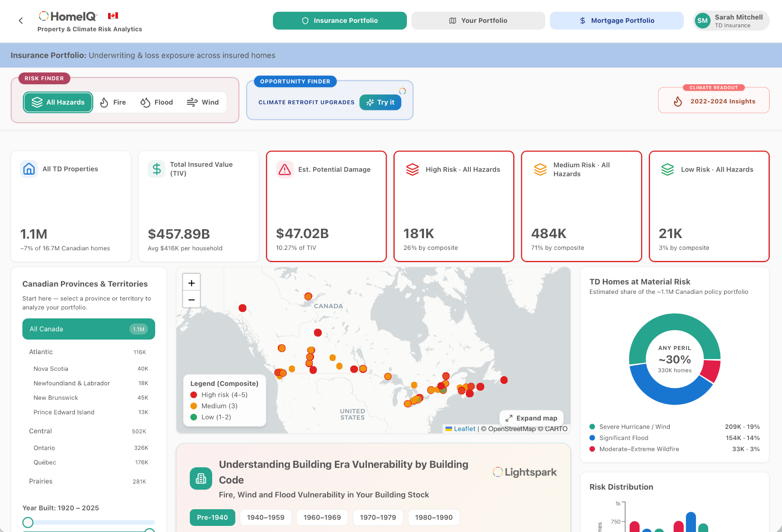This screenshot has height=532, width=782.
Task: Select the Pre-1940 era tab
Action: point(213,517)
